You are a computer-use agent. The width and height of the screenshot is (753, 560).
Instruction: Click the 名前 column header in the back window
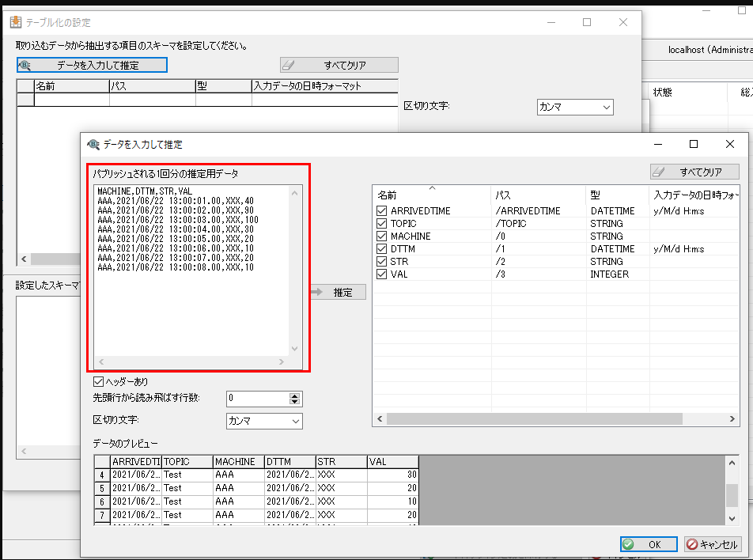[71, 86]
